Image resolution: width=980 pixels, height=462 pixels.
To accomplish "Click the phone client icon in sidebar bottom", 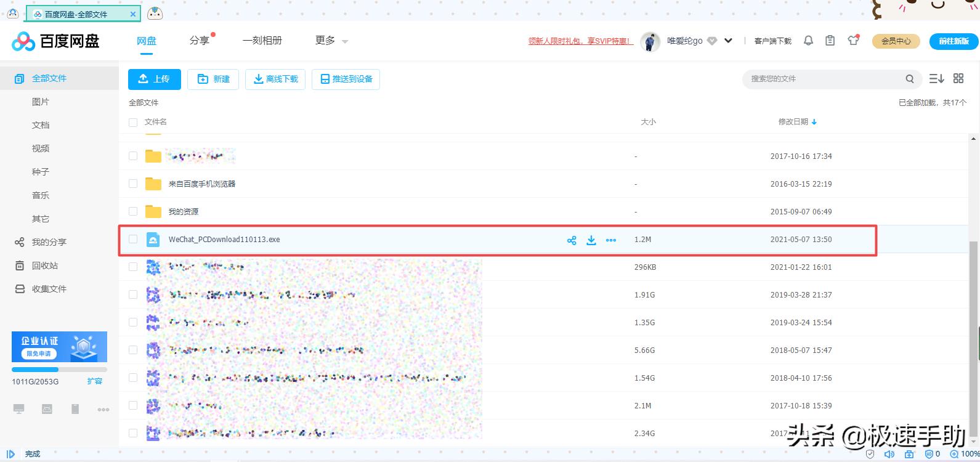I will click(x=75, y=409).
